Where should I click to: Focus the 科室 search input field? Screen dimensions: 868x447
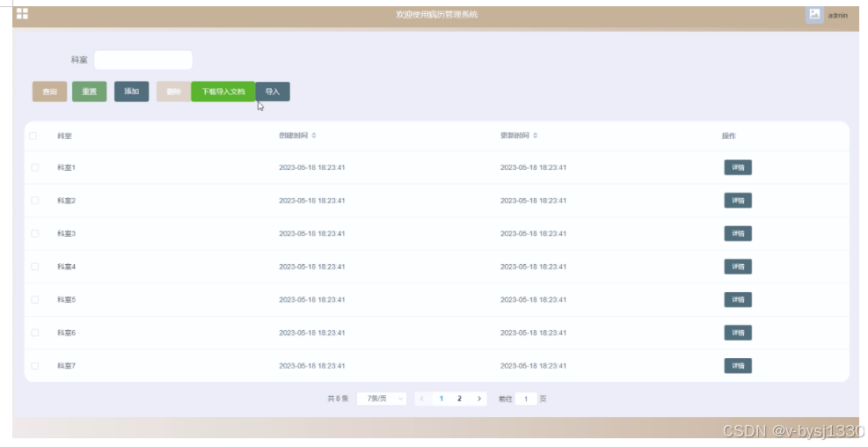(x=143, y=60)
